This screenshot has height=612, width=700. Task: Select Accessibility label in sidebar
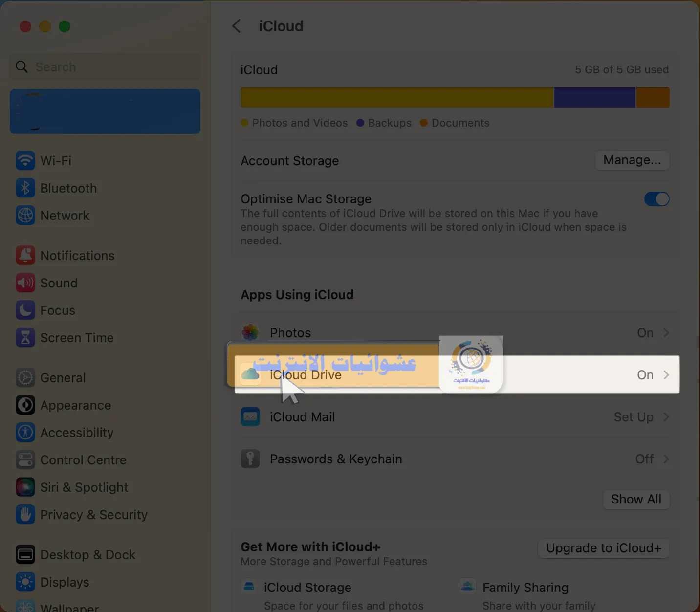click(77, 433)
